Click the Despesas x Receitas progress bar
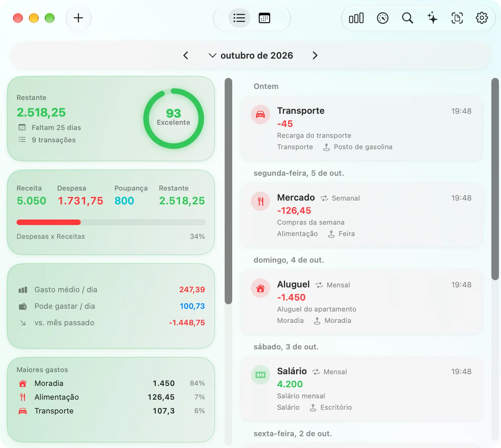 111,222
